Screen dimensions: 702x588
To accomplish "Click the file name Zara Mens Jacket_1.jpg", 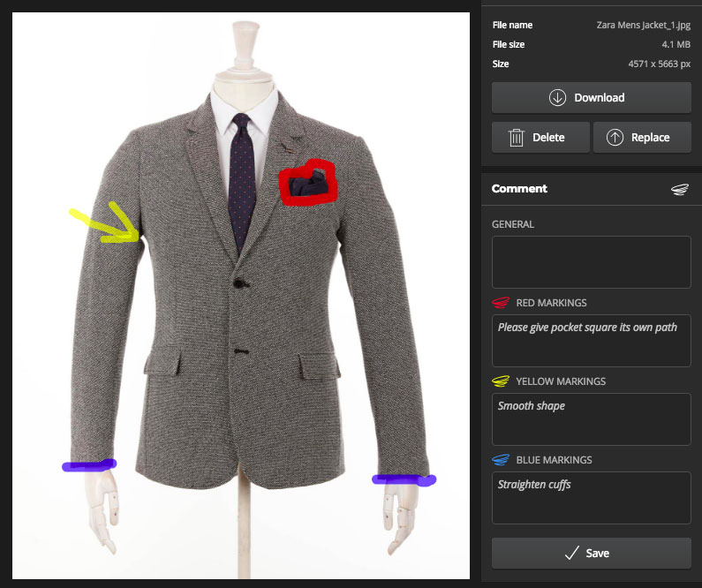I will [x=643, y=25].
